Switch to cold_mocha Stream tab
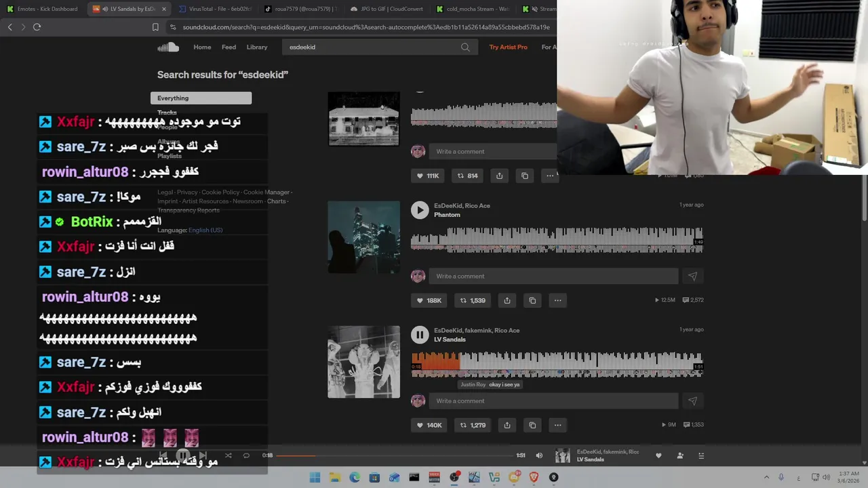The width and height of the screenshot is (868, 488). (x=473, y=9)
